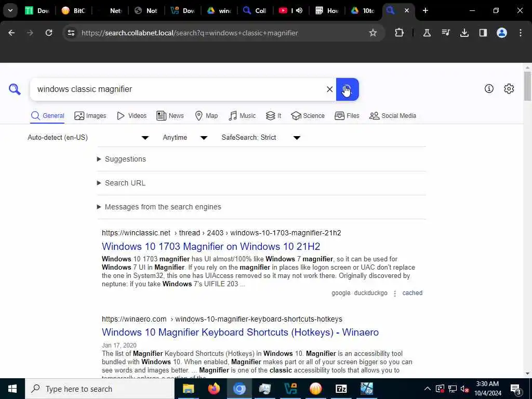Close the active search tab
532x399 pixels.
coord(407,10)
